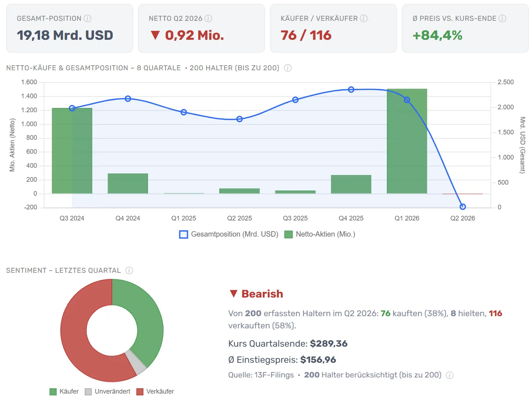Hide Unverändert segment via legend
The width and height of the screenshot is (532, 404).
coord(108,391)
